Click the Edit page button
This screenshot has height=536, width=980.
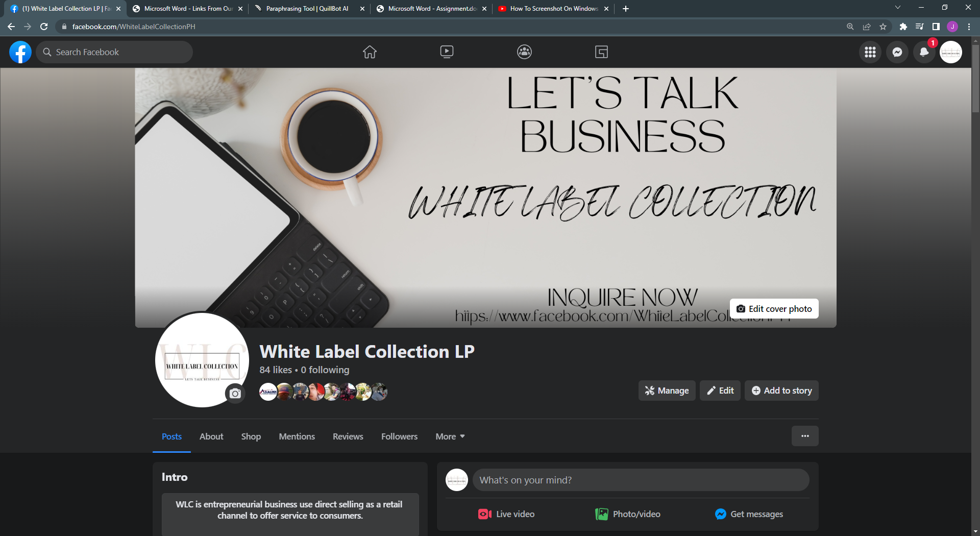coord(720,391)
